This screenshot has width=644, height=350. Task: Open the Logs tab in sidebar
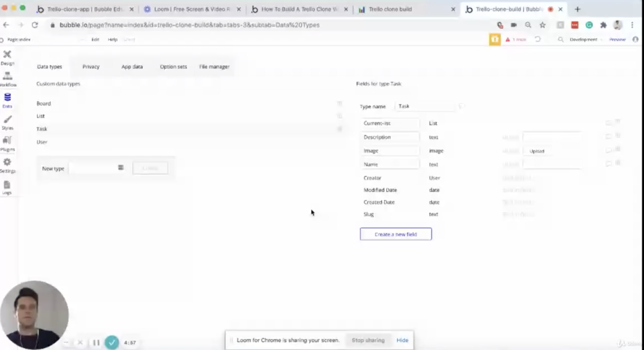coord(7,187)
